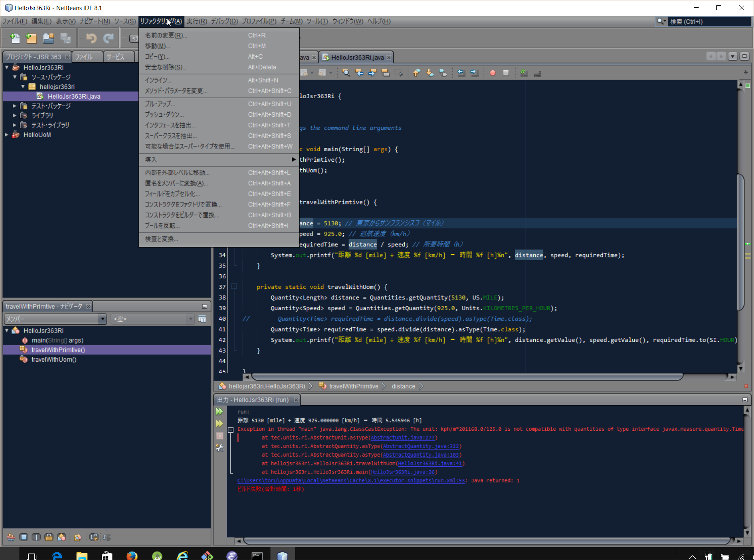Expand the HelloUoM project node
This screenshot has height=560, width=754.
pos(7,135)
